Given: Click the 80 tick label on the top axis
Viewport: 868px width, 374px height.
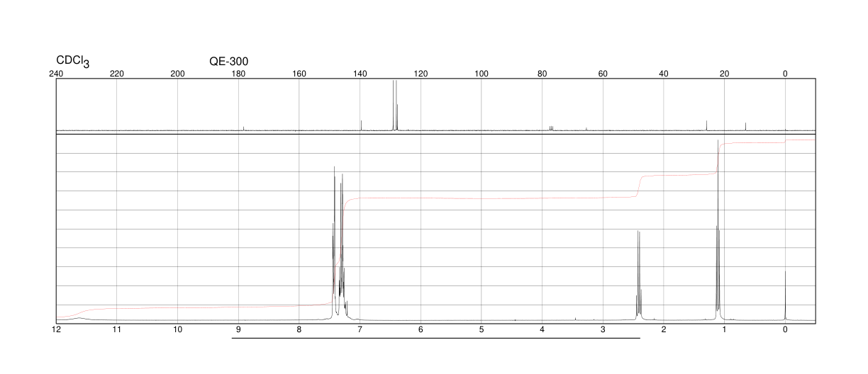Looking at the screenshot, I should tap(542, 74).
